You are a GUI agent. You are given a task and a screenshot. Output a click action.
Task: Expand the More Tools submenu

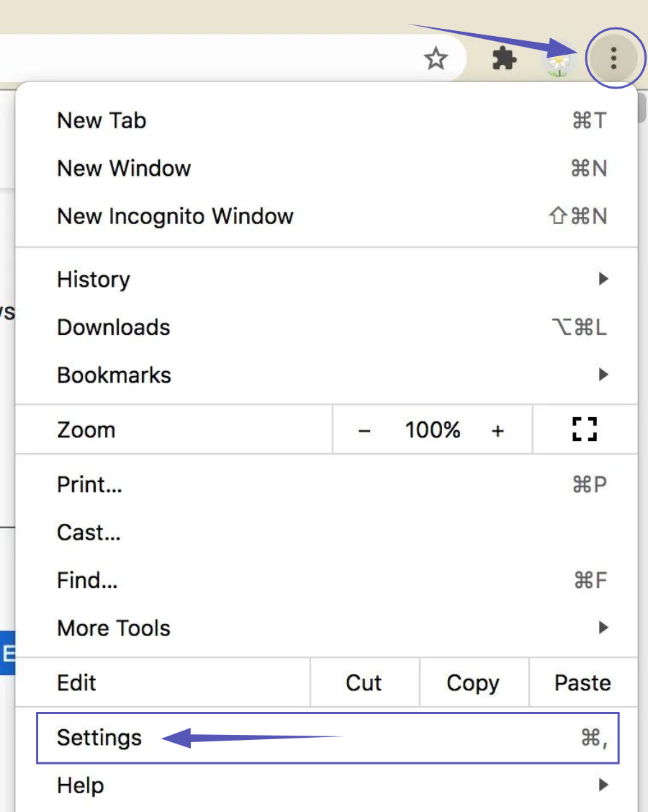324,628
